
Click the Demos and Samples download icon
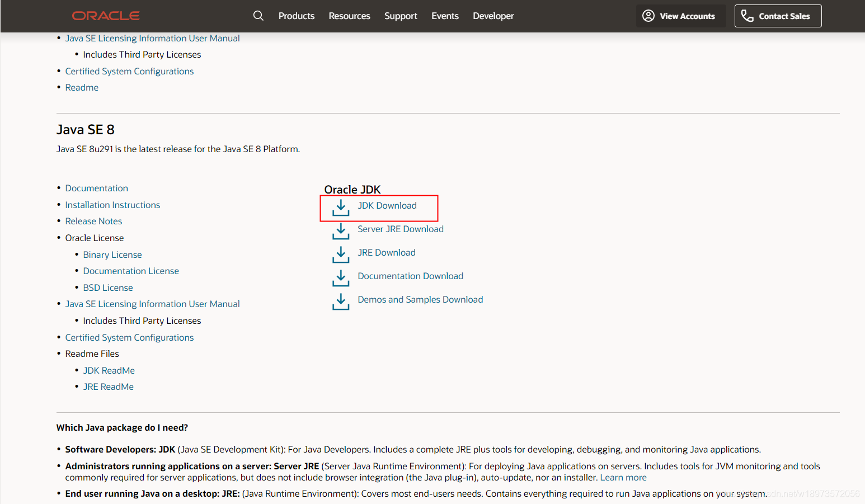click(341, 302)
